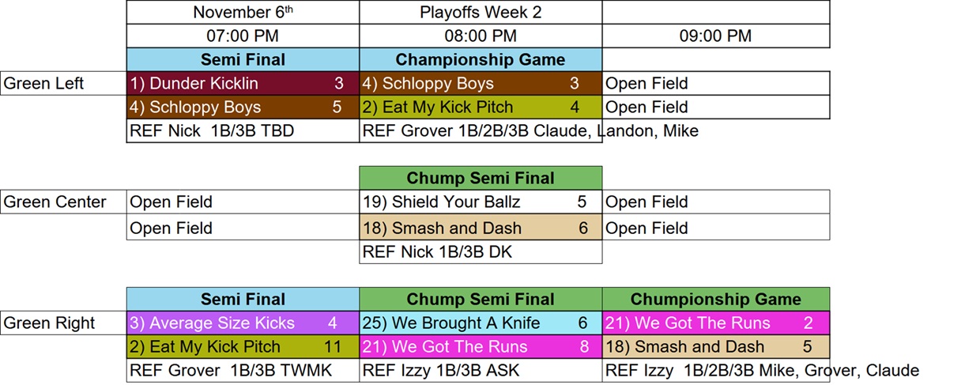Select the "3) Average Size Kicks" cell
The width and height of the screenshot is (980, 385).
(243, 323)
